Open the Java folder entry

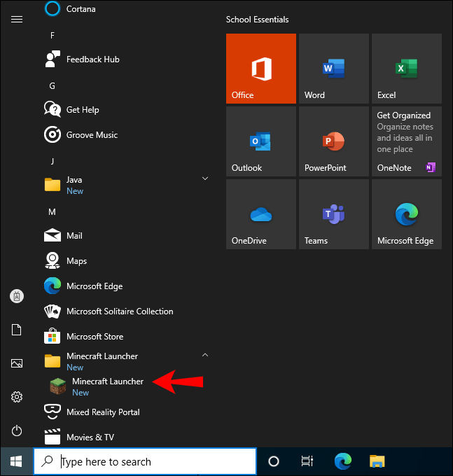[126, 185]
